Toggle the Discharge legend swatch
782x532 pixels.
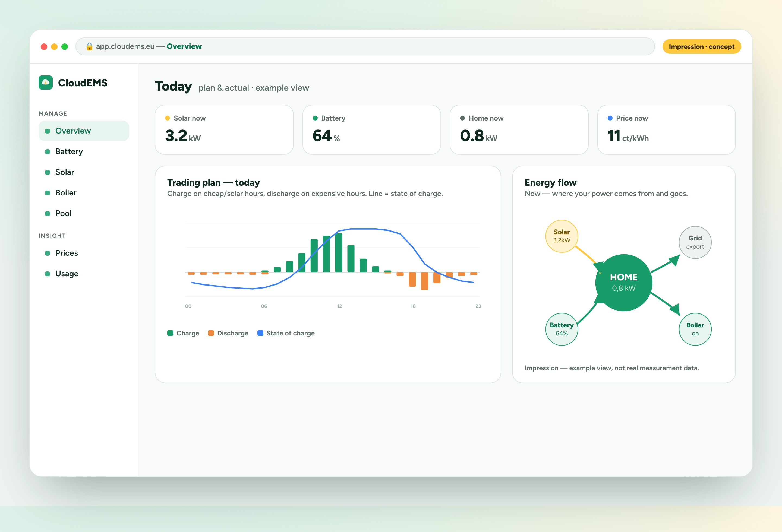(x=211, y=333)
